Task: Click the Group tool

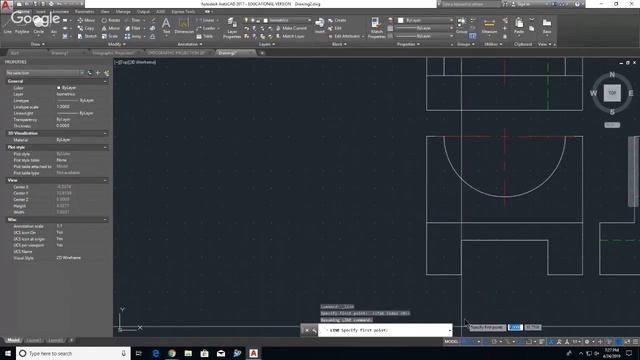Action: coord(461,25)
